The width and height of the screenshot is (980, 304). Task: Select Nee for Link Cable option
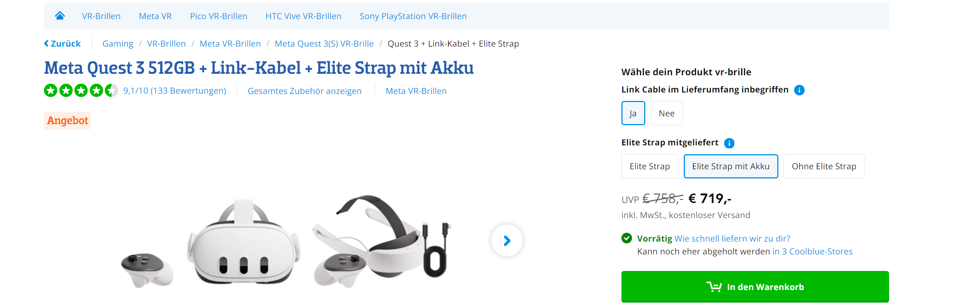pos(667,113)
